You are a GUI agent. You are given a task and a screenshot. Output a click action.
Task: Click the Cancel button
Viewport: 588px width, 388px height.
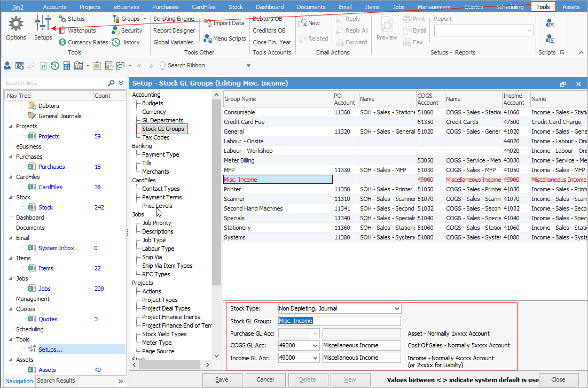(x=265, y=379)
